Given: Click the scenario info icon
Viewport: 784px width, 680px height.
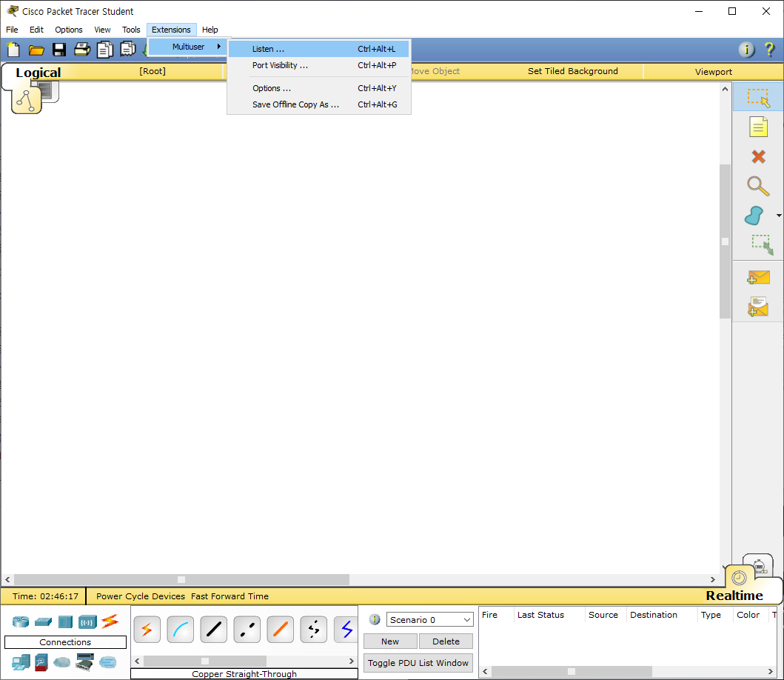Looking at the screenshot, I should point(375,619).
